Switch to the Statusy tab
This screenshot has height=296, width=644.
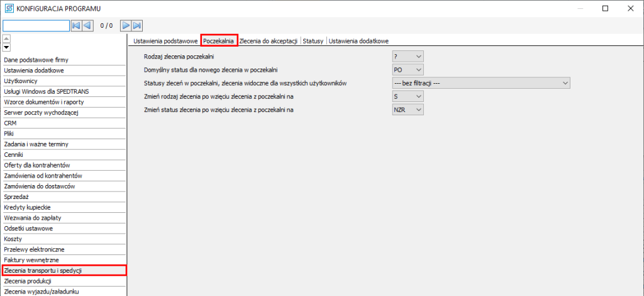click(313, 40)
